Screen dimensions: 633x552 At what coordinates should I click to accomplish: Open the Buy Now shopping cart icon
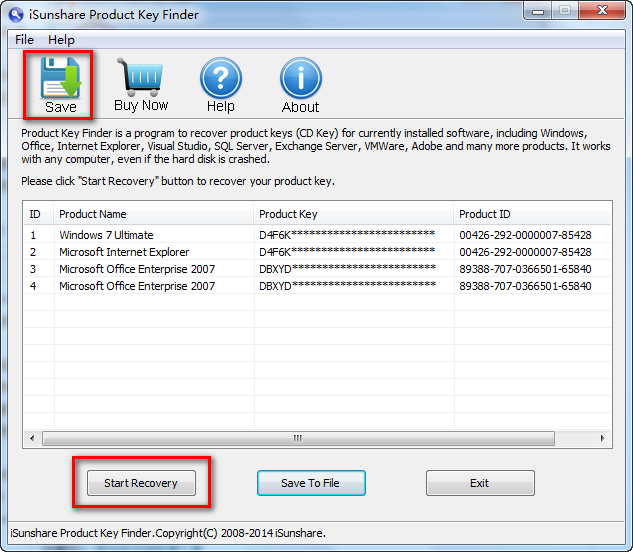[x=141, y=85]
